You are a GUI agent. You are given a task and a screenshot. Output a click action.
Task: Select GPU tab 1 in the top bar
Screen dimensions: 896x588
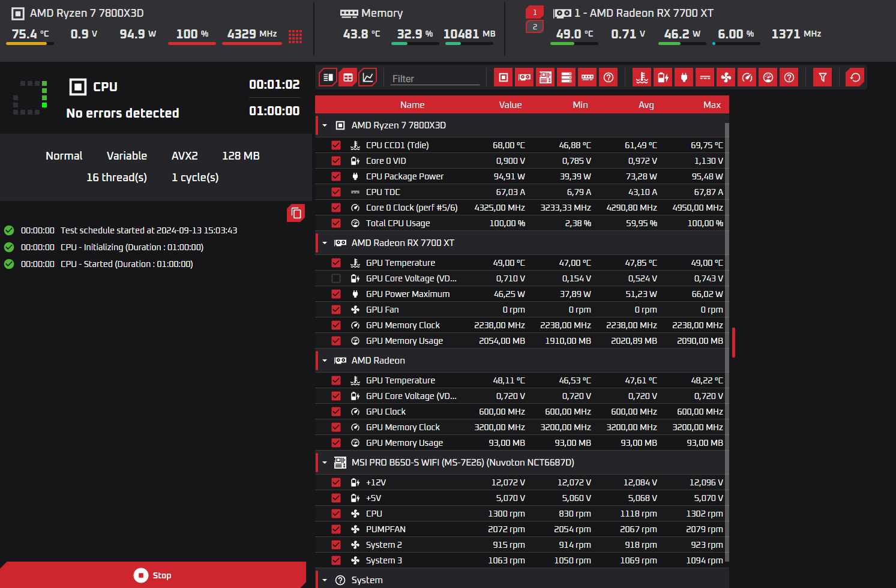[535, 13]
